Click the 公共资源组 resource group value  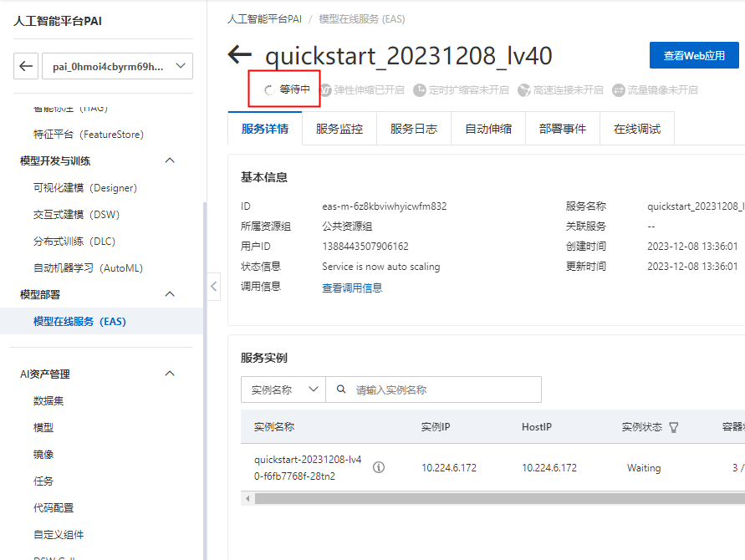pos(347,227)
